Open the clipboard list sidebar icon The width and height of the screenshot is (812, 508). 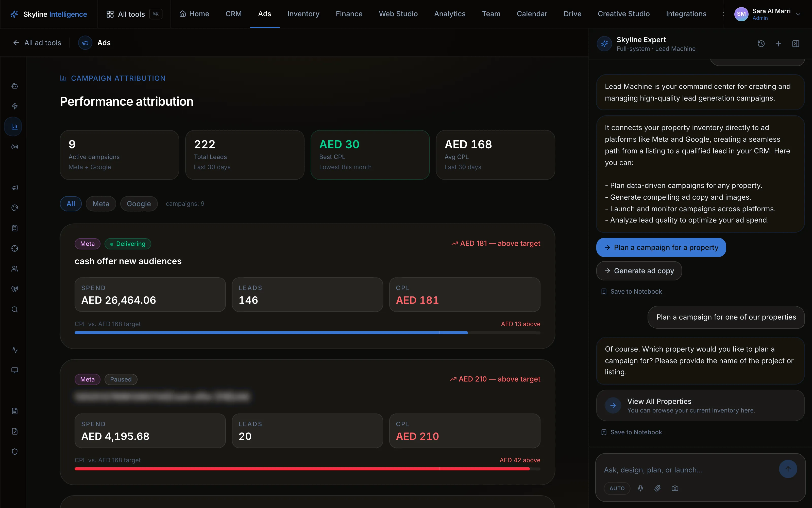point(14,228)
